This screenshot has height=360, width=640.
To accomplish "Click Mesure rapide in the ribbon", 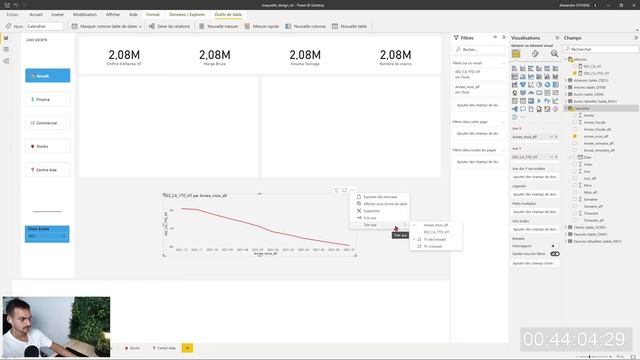I will (x=262, y=26).
